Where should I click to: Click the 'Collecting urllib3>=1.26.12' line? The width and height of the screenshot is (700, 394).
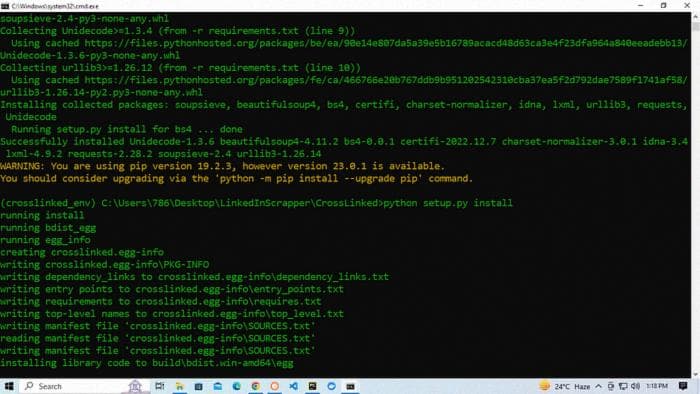point(180,68)
